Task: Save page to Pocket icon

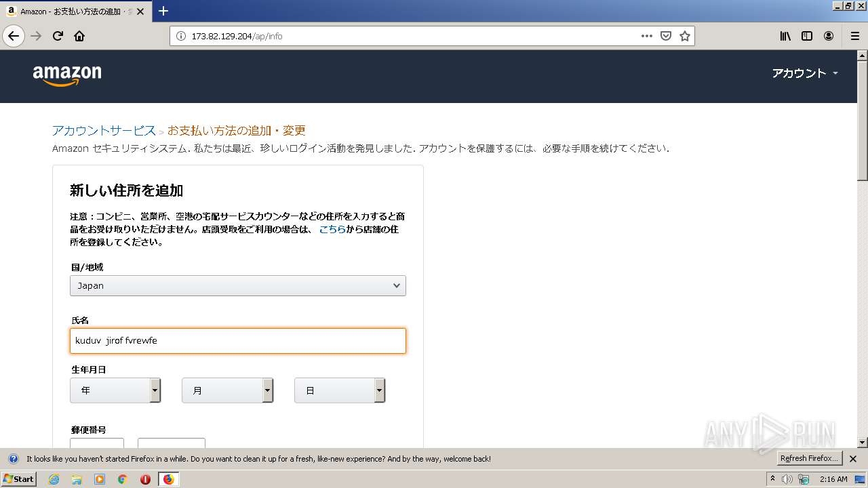Action: pyautogui.click(x=666, y=36)
